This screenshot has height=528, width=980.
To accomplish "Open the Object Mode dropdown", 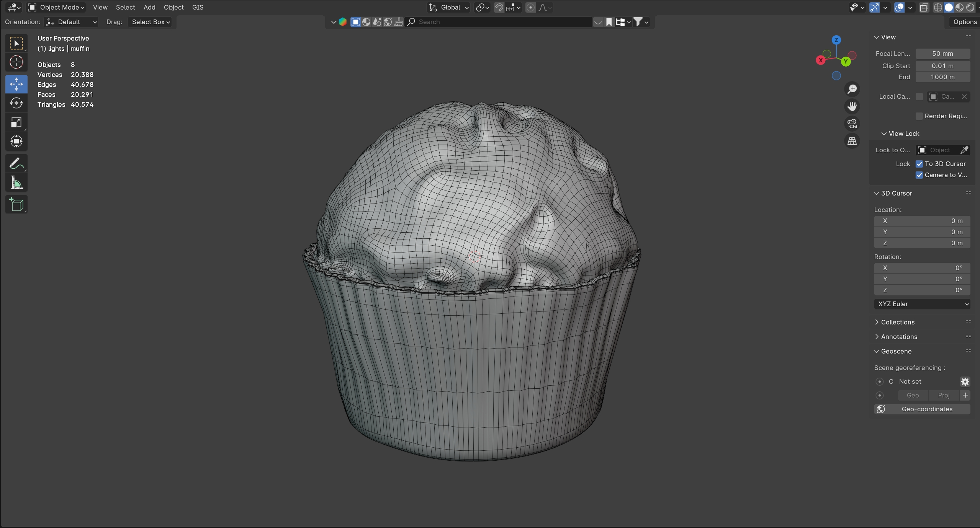I will pyautogui.click(x=57, y=7).
